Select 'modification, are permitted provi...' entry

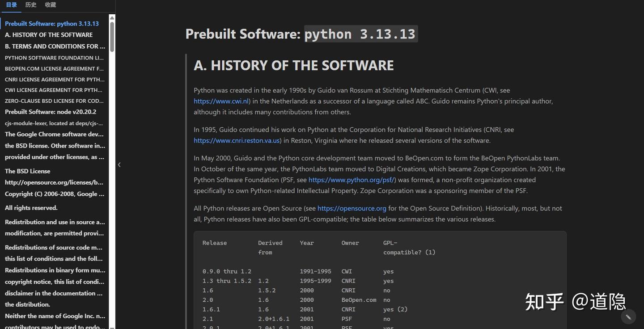(54, 233)
